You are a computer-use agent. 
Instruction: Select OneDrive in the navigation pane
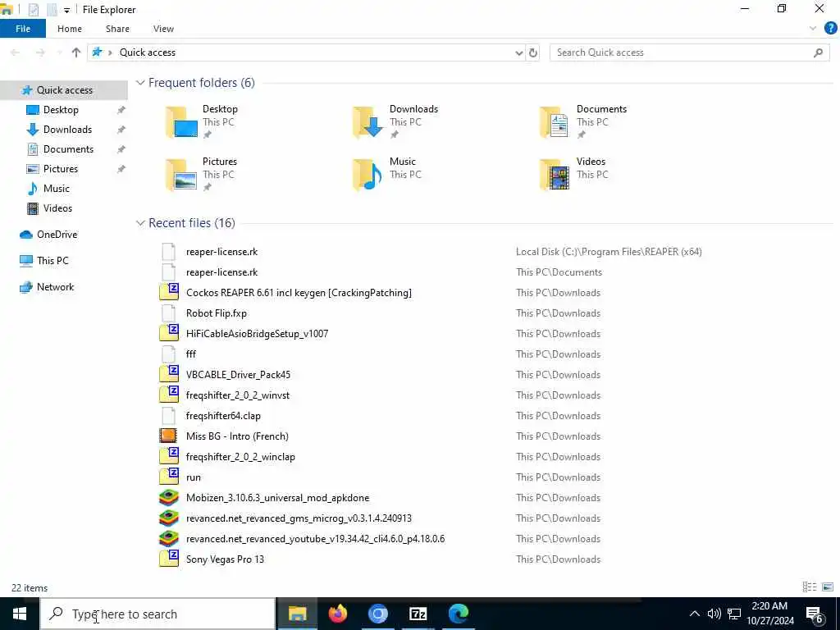[x=57, y=235]
